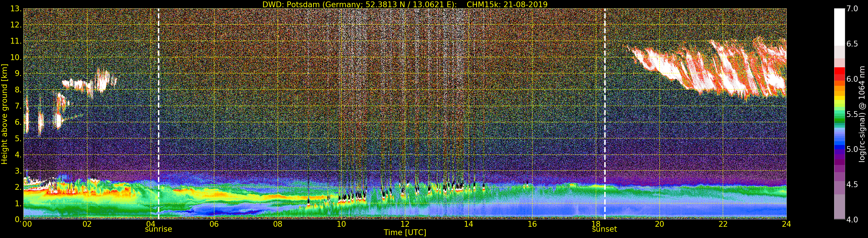Click the "6." height axis tick label
Viewport: 868px width, 238px height.
[x=18, y=122]
